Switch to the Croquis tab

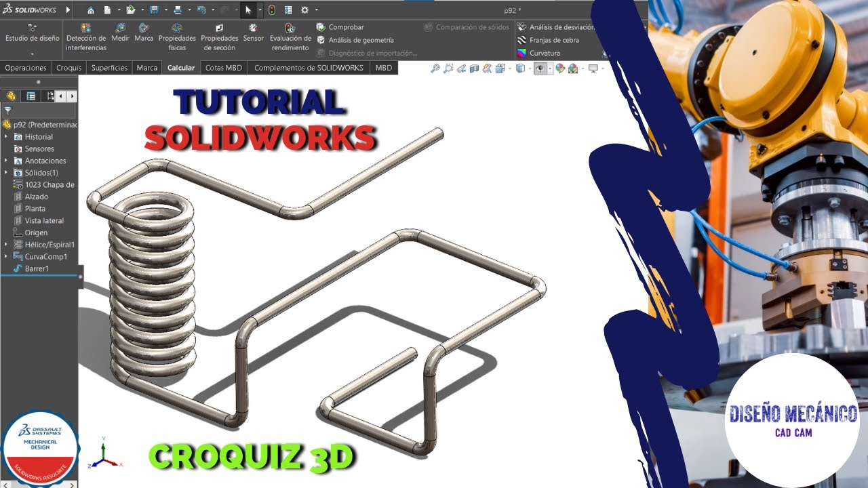(x=68, y=68)
